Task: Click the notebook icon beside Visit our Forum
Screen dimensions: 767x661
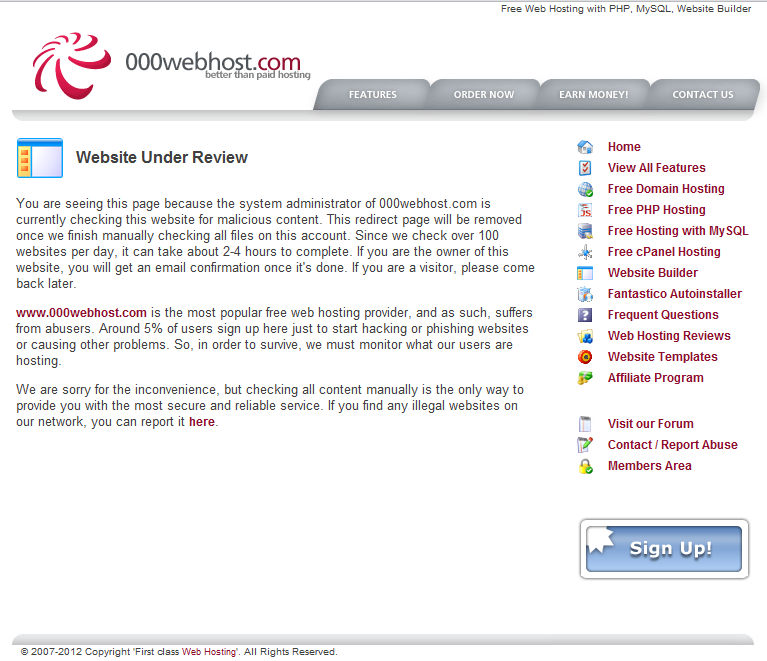Action: click(x=585, y=424)
